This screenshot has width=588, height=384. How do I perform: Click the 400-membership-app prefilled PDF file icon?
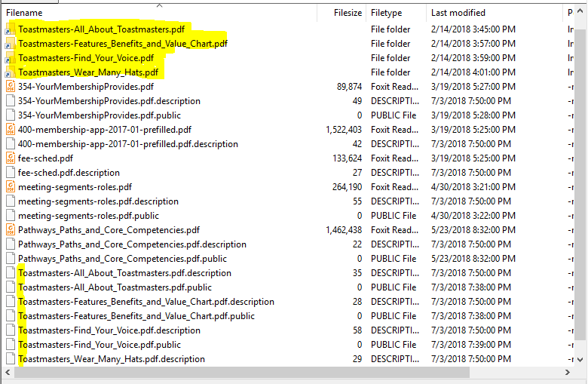coord(10,130)
